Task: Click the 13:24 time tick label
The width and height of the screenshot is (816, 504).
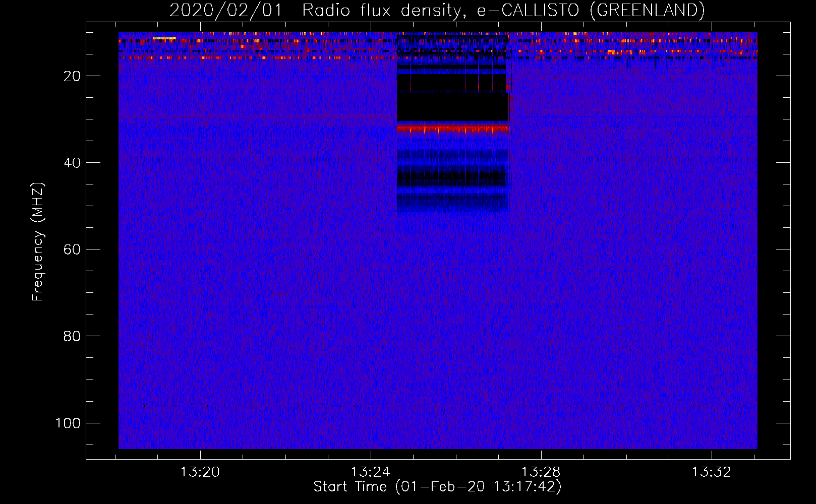Action: (x=371, y=472)
